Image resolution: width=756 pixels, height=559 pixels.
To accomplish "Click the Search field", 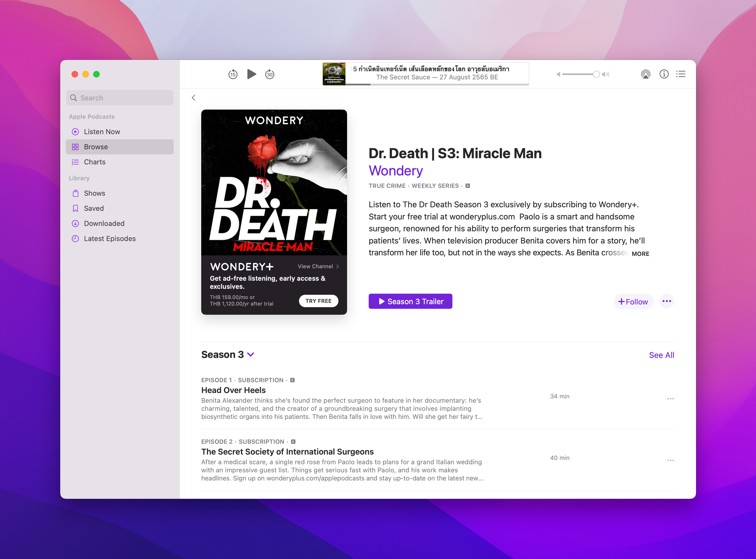I will point(119,98).
